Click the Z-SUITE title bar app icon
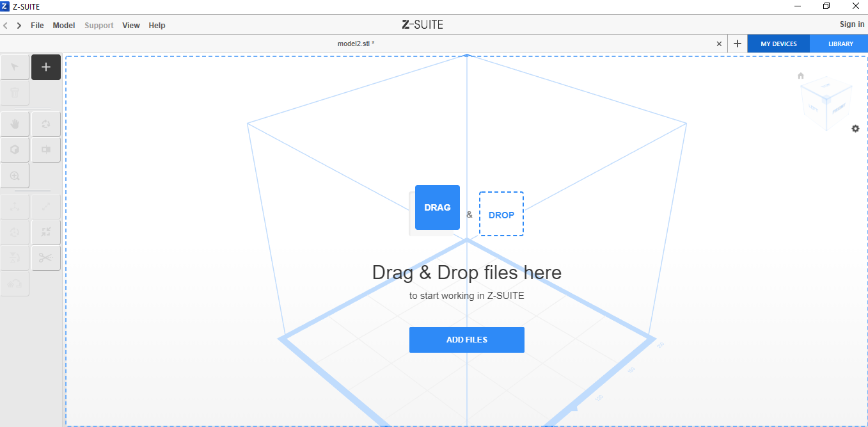This screenshot has height=427, width=868. click(x=5, y=6)
